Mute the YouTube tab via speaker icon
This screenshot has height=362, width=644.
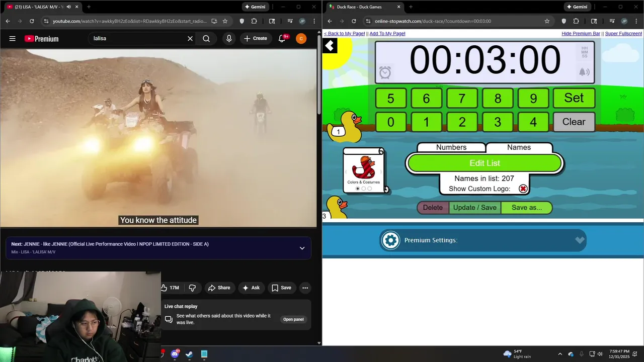[x=69, y=7]
